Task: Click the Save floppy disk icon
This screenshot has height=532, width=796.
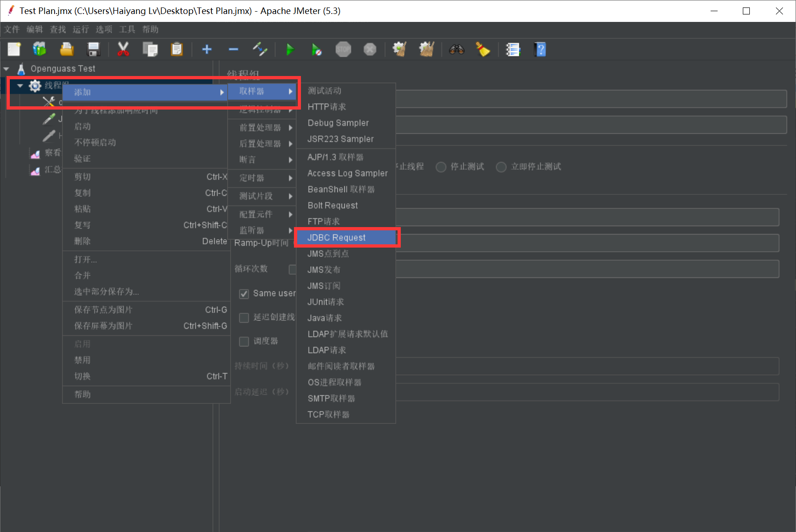Action: (x=94, y=49)
